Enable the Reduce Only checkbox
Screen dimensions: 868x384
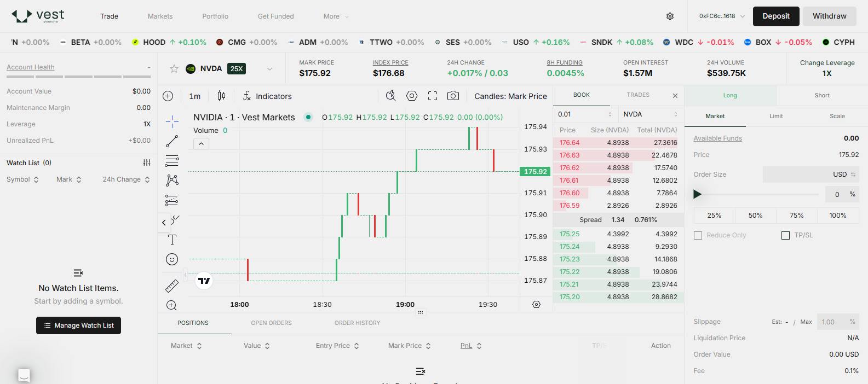click(698, 235)
